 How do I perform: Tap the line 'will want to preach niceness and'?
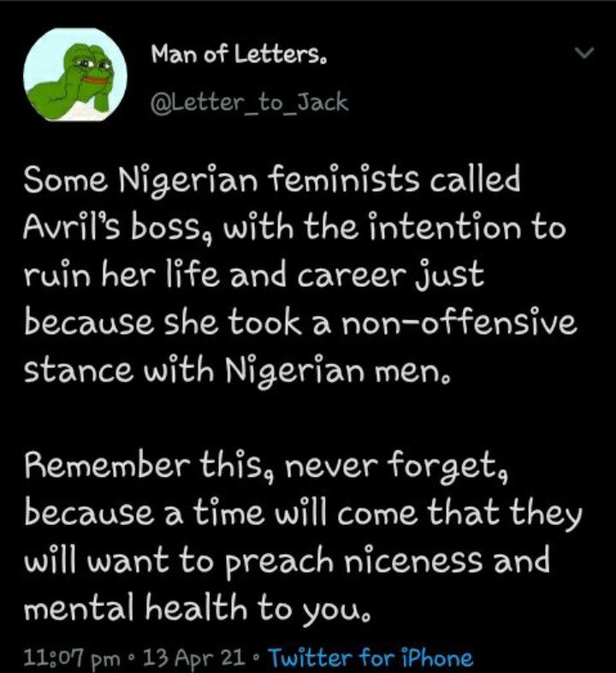(x=287, y=562)
